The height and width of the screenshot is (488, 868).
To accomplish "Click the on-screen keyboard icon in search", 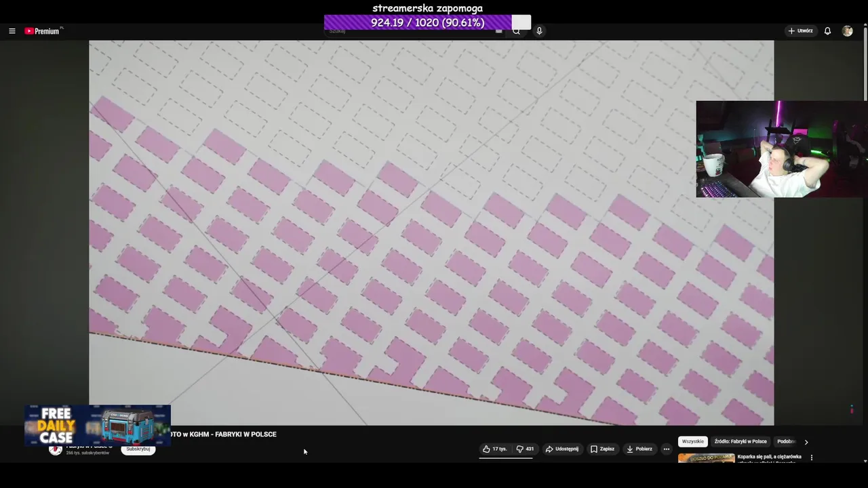I will coord(499,31).
